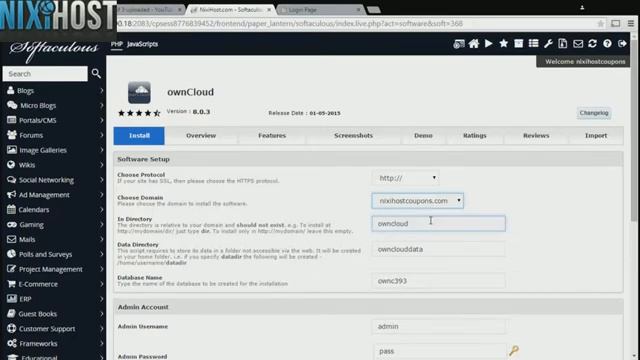Screen dimensions: 640x360
Task: Expand Social Networking chevron
Action: pyautogui.click(x=101, y=180)
